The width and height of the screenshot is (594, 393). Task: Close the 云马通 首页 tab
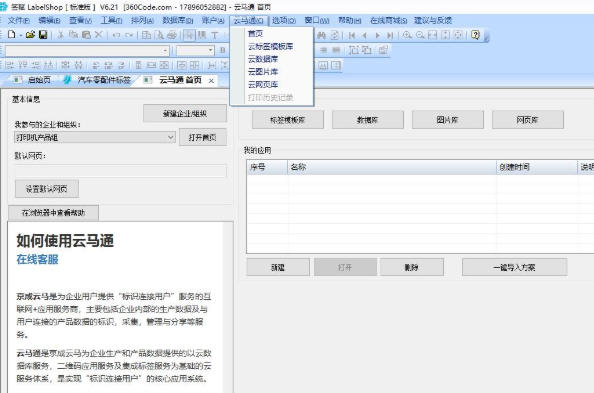click(x=211, y=81)
